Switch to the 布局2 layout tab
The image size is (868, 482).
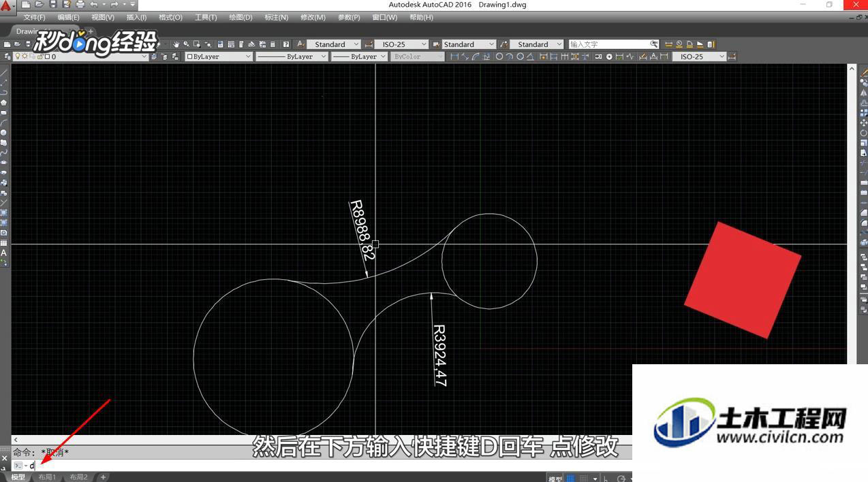[78, 477]
